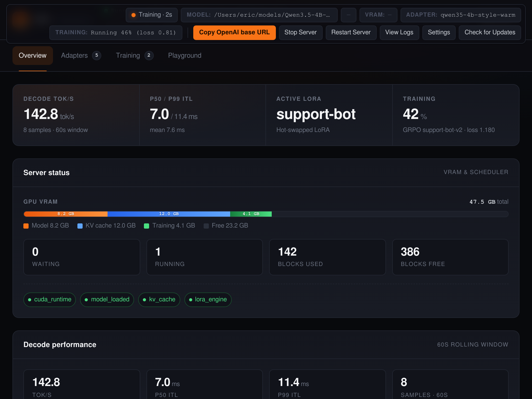
Task: Click the Decode performance heading
Action: (60, 345)
